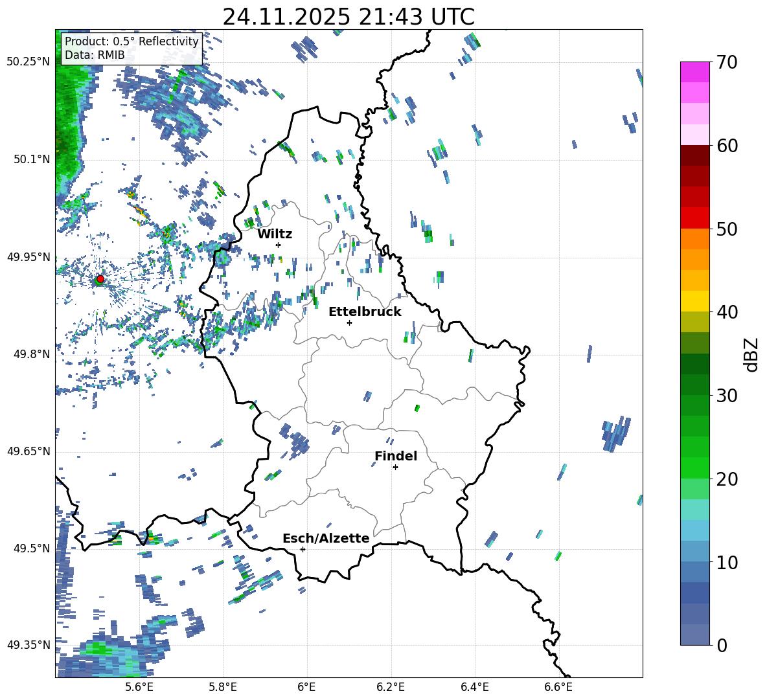
Task: Click the orange colorbar segment below 50
Action: (x=694, y=239)
